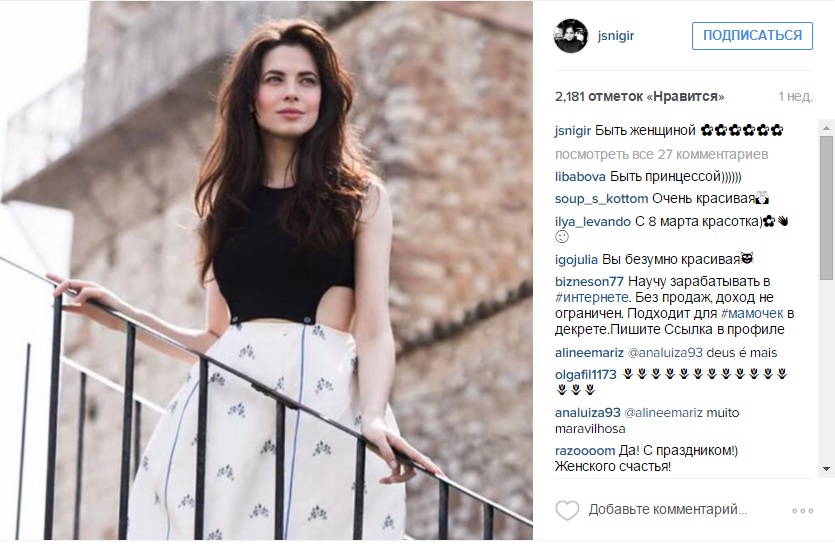Open jsnigir username in the post header
The height and width of the screenshot is (544, 835).
[616, 36]
